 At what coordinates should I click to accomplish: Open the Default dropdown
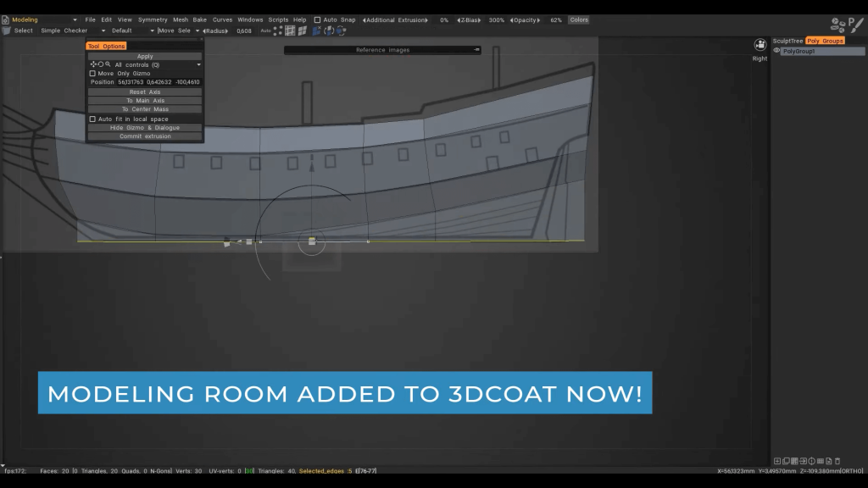(x=153, y=31)
